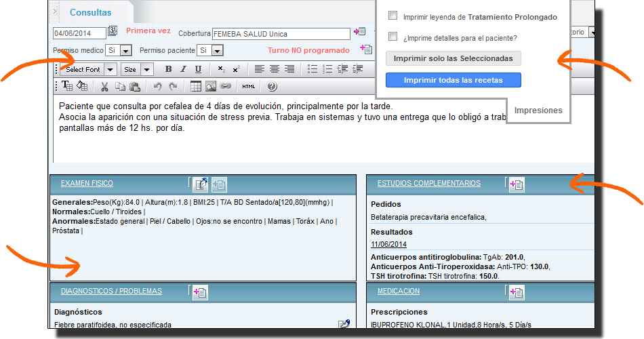The image size is (644, 339).
Task: Enable printing Tratamiento Prolongado legend
Action: pos(393,16)
